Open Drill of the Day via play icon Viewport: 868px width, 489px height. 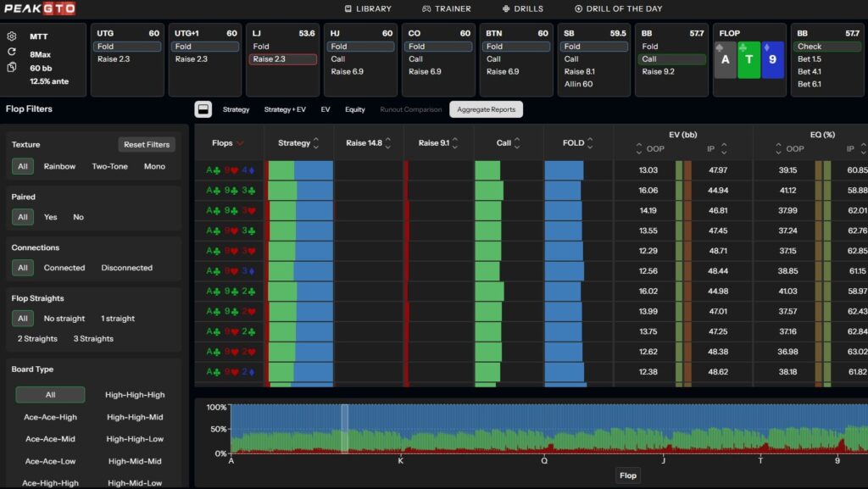pos(579,8)
